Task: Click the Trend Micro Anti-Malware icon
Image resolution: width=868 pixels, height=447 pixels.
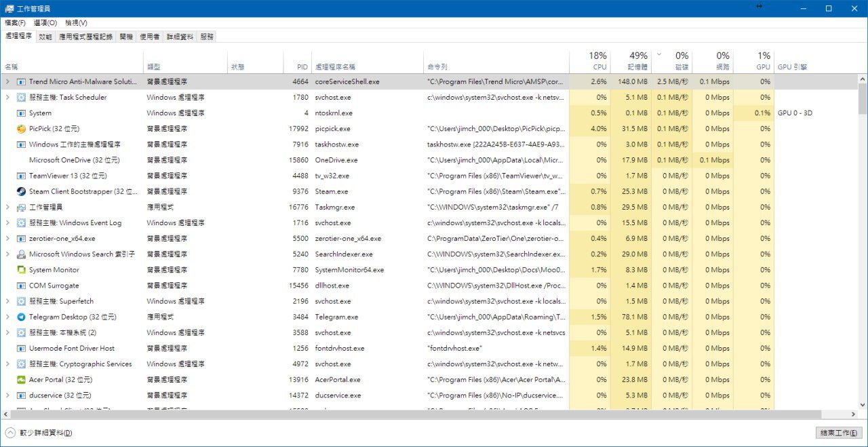Action: (x=21, y=81)
